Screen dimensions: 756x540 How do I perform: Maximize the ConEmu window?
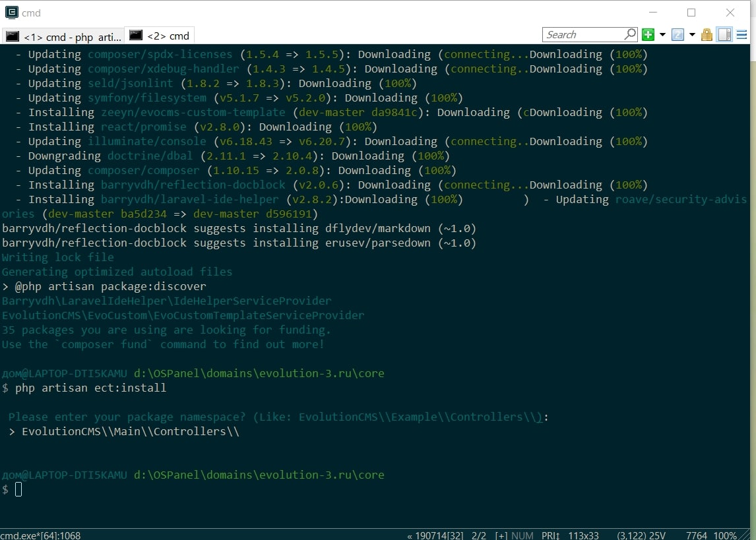[691, 13]
